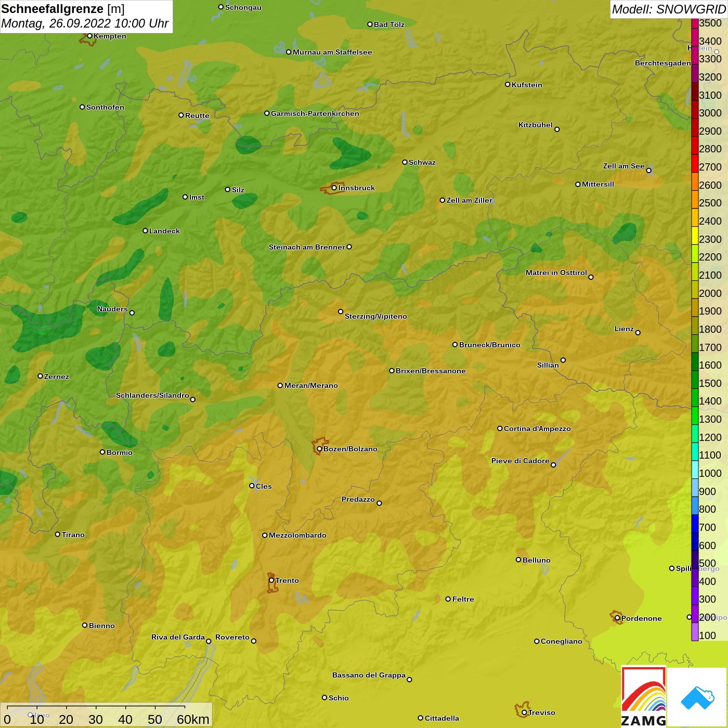Select the Predazzo location dot
This screenshot has height=728, width=728.
pyautogui.click(x=379, y=503)
